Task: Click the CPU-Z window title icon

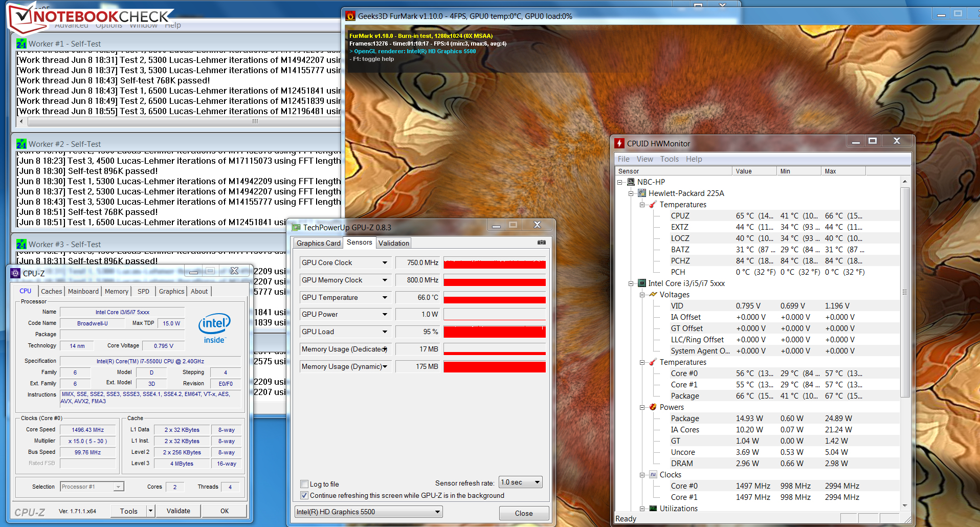Action: tap(15, 273)
